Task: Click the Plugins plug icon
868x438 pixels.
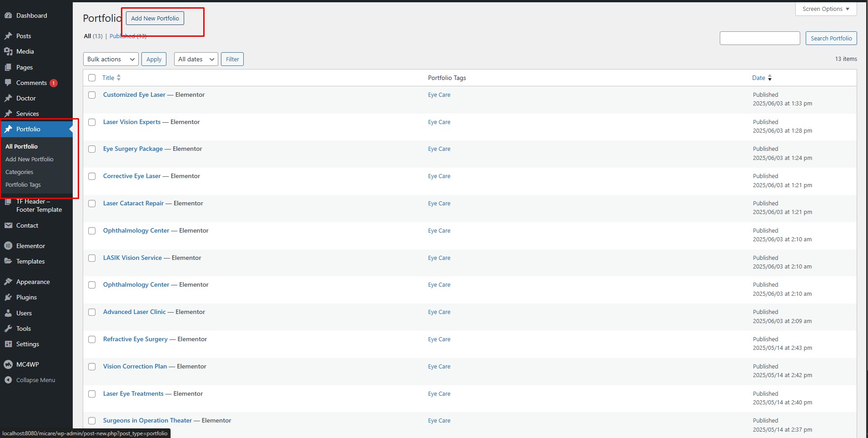Action: tap(8, 297)
